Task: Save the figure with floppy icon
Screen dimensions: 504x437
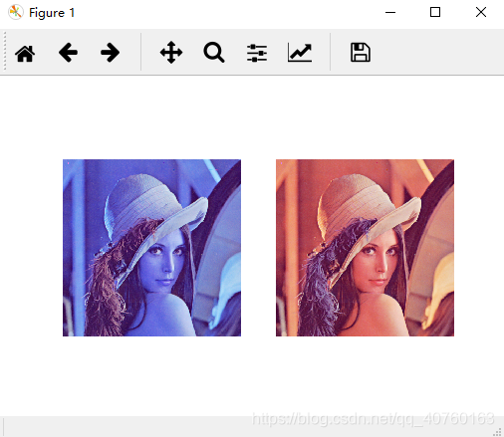Action: (x=361, y=53)
